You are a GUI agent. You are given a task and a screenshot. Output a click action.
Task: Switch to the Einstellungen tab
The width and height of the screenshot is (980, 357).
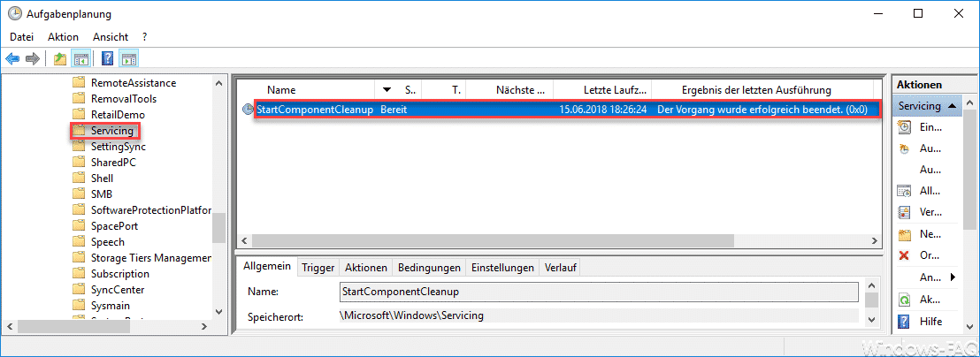502,268
